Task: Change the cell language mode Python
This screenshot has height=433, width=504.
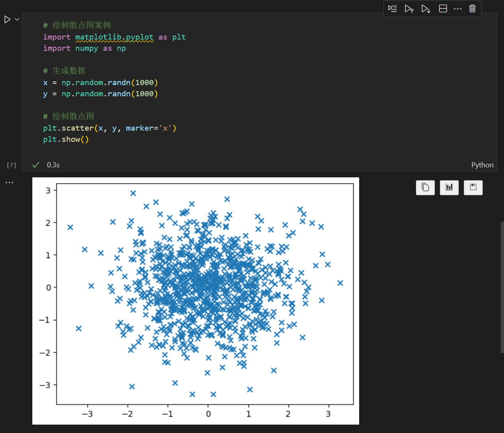Action: (482, 165)
